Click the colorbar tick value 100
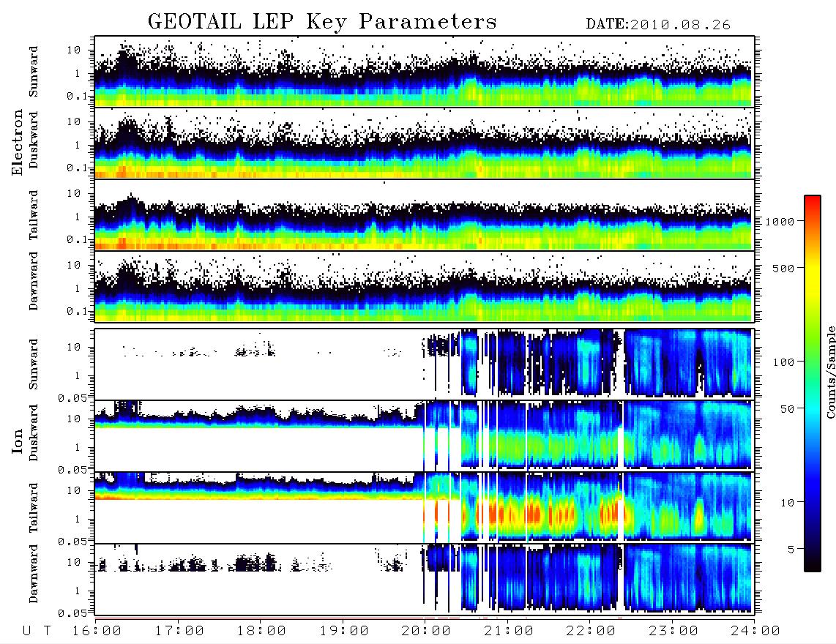Screen dimensions: 836x644 tap(783, 362)
